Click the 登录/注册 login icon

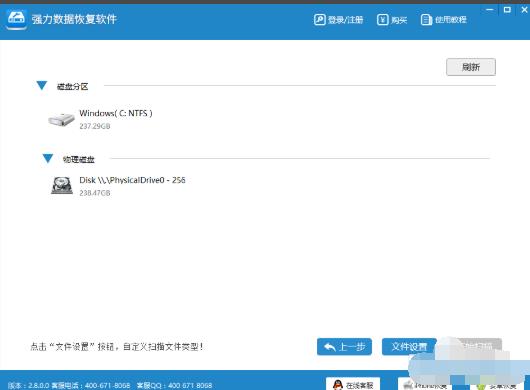point(319,20)
